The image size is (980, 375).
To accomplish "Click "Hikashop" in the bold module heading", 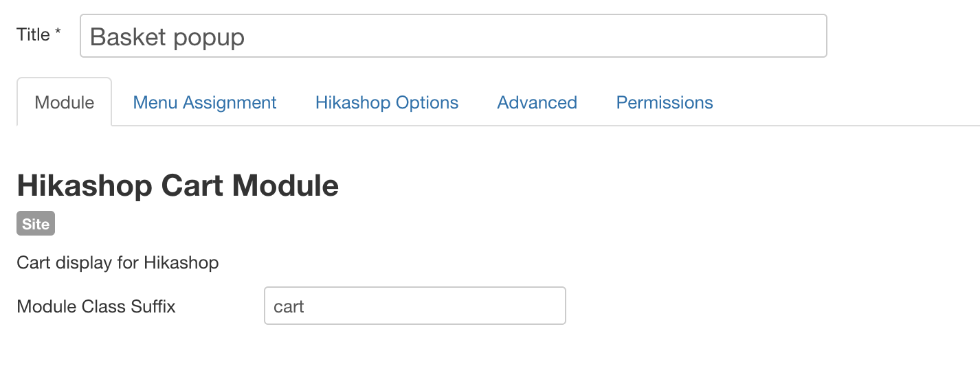I will pyautogui.click(x=85, y=185).
